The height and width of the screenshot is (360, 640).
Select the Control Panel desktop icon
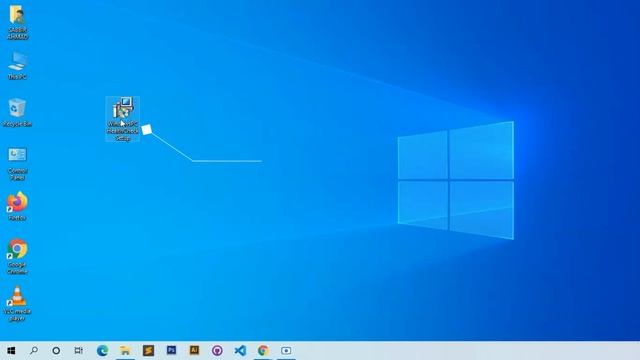point(17,164)
